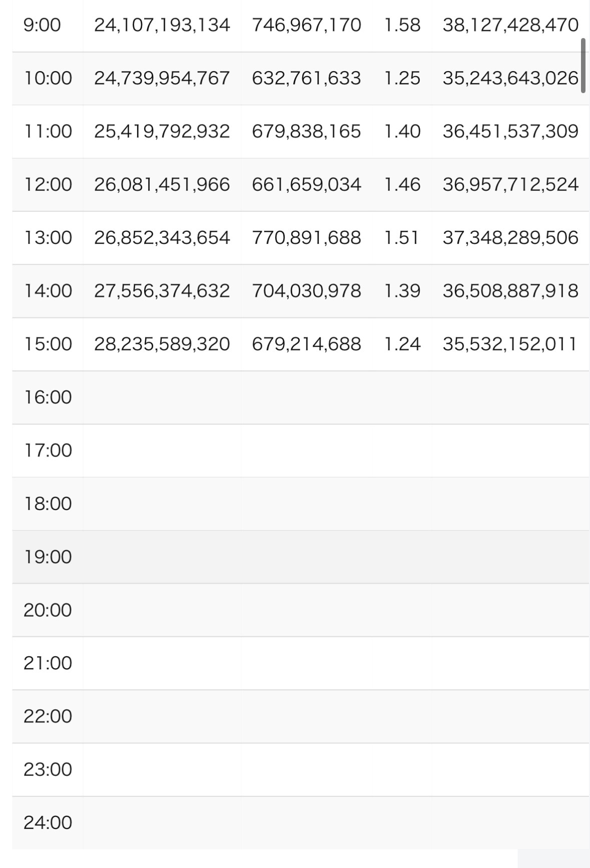Click the 22:00 time label
The width and height of the screenshot is (590, 868).
click(x=48, y=716)
